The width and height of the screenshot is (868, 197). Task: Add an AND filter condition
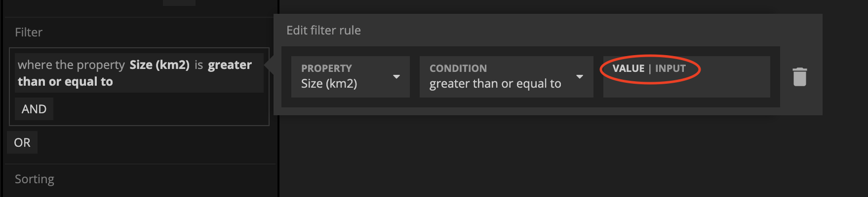coord(34,109)
